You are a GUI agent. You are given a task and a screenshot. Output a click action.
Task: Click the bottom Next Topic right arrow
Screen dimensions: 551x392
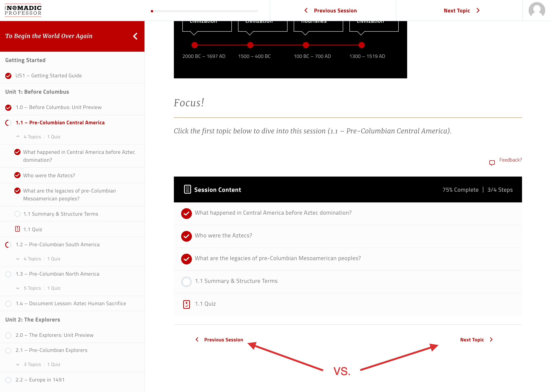point(491,340)
